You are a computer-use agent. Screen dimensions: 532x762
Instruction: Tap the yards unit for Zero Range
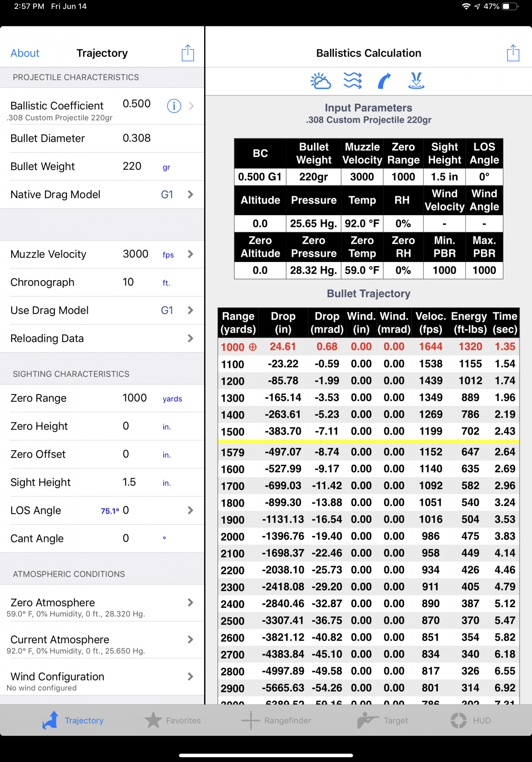(172, 399)
